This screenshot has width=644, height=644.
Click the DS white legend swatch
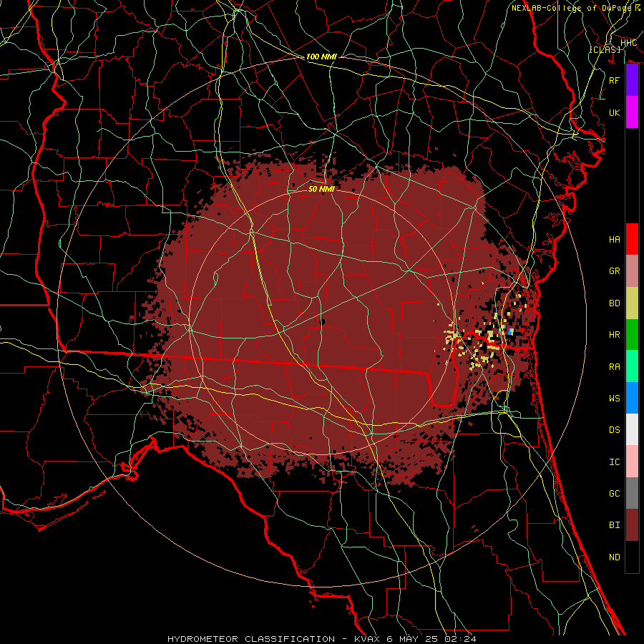pyautogui.click(x=632, y=429)
